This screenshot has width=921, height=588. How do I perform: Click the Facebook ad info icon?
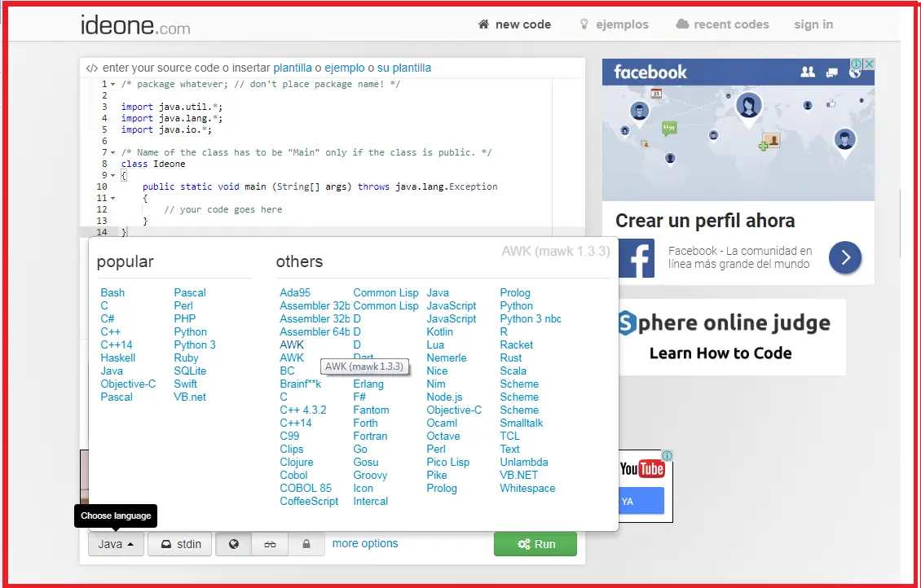857,64
